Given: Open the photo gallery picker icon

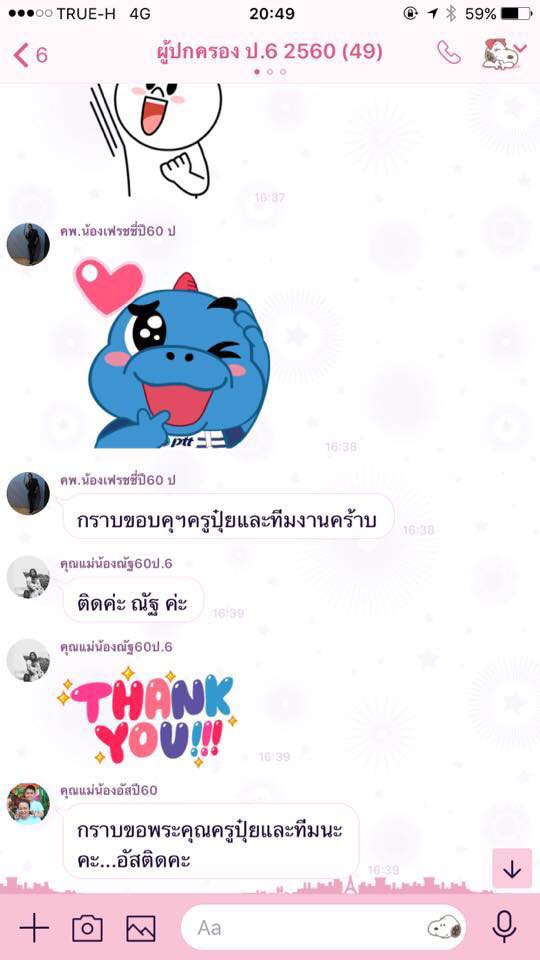Looking at the screenshot, I should coord(141,928).
